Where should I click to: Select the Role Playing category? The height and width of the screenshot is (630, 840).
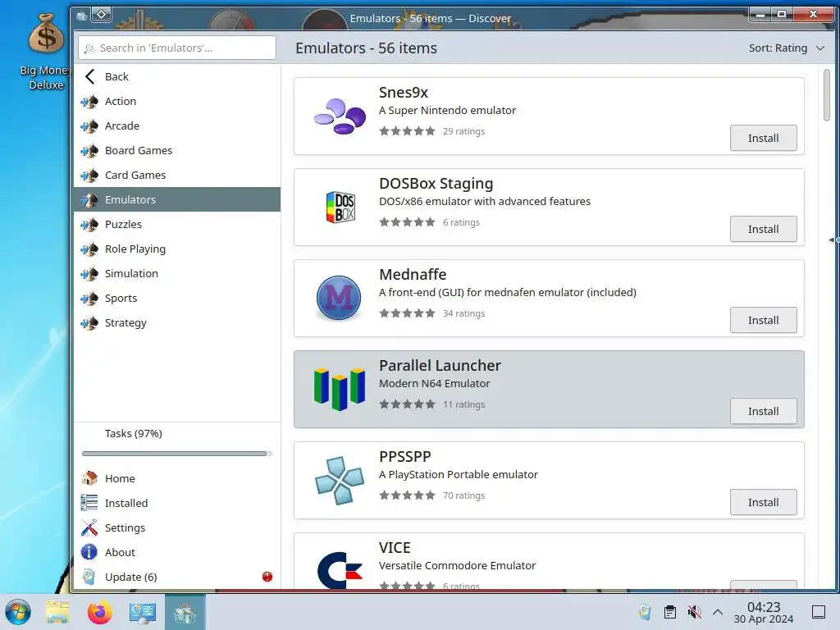click(177, 249)
